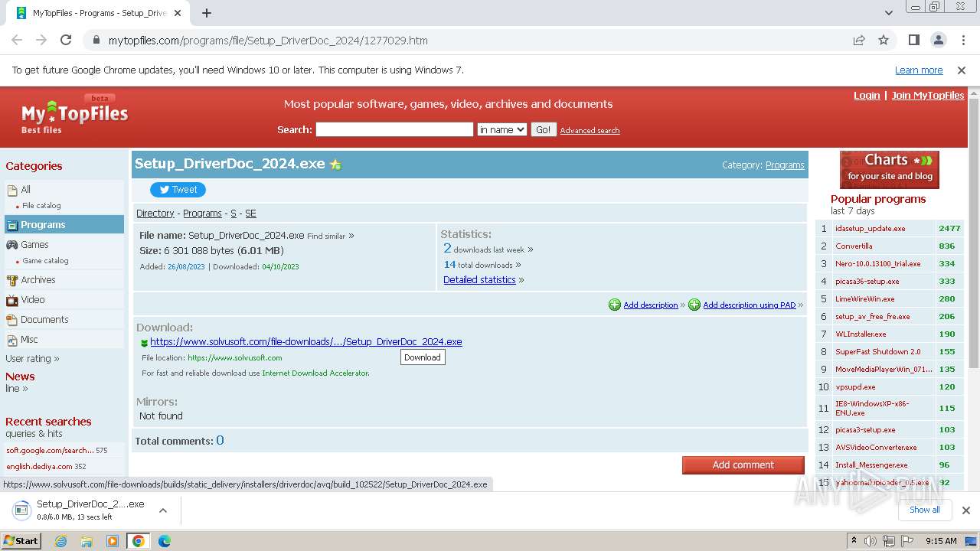Launch Internet Explorer from taskbar
The height and width of the screenshot is (551, 980).
(60, 541)
